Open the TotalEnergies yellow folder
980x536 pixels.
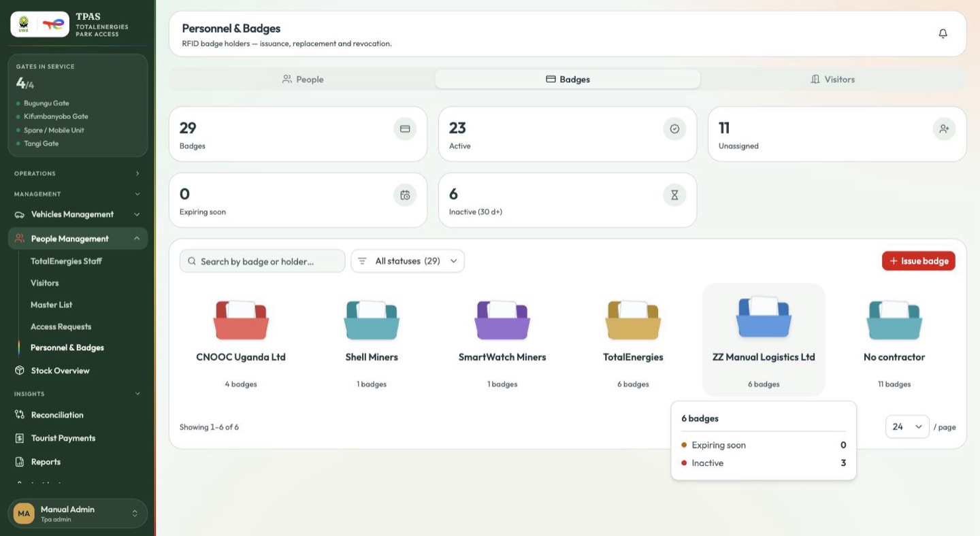[633, 320]
